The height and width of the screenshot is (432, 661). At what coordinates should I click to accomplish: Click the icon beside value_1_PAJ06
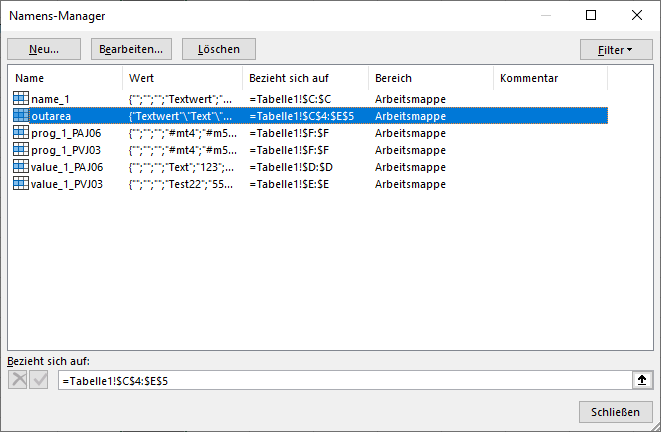point(21,167)
